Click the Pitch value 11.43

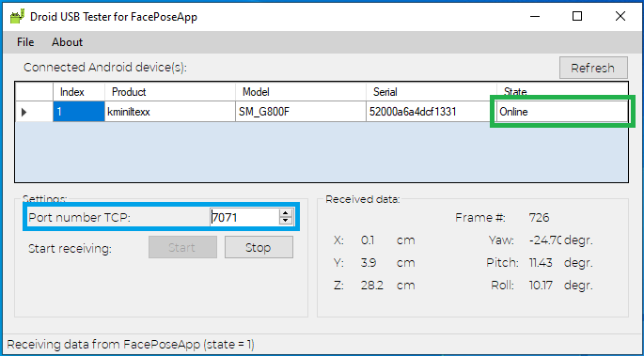tap(541, 262)
